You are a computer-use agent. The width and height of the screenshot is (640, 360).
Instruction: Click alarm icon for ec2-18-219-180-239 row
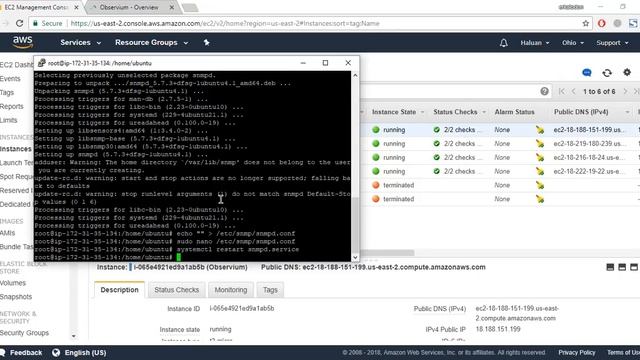coord(540,144)
